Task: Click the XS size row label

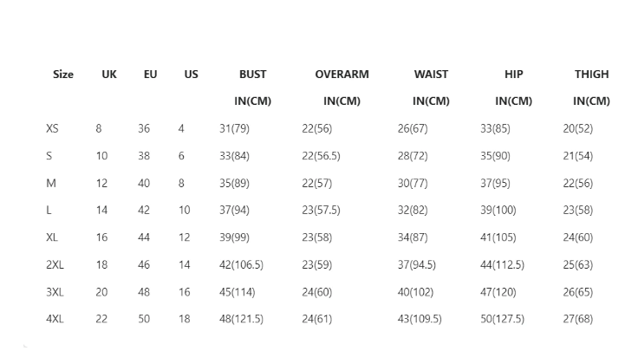Action: point(52,129)
